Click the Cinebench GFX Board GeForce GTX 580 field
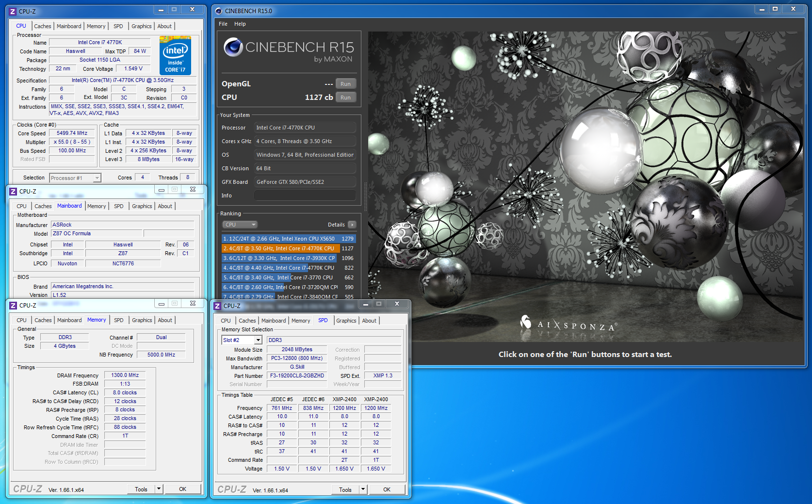The width and height of the screenshot is (812, 504). click(x=305, y=182)
